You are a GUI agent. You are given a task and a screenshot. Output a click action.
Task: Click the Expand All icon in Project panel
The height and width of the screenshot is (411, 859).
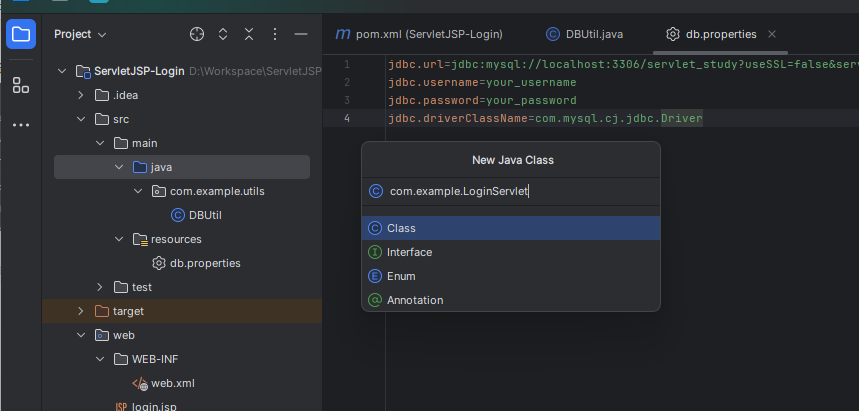tap(223, 34)
